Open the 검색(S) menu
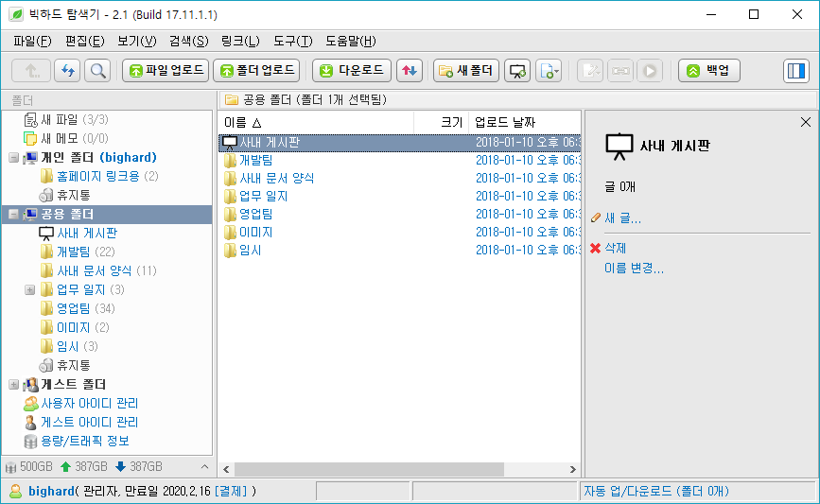 189,41
